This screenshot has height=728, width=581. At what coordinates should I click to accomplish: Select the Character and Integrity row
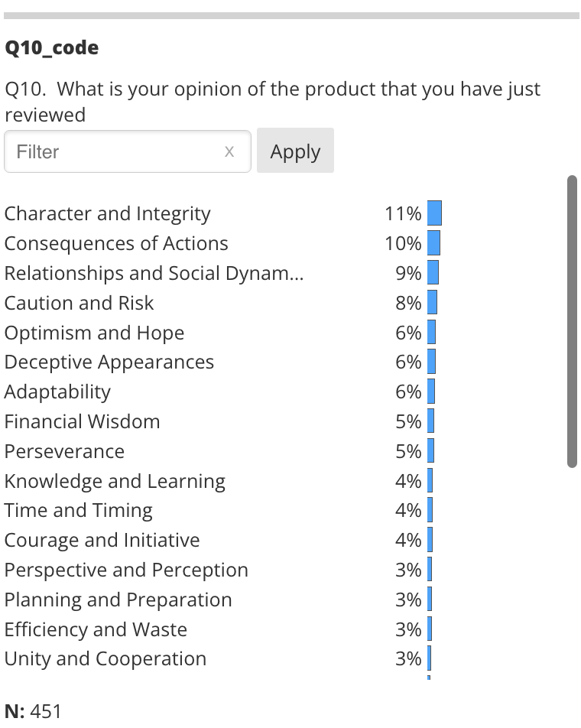[x=108, y=213]
